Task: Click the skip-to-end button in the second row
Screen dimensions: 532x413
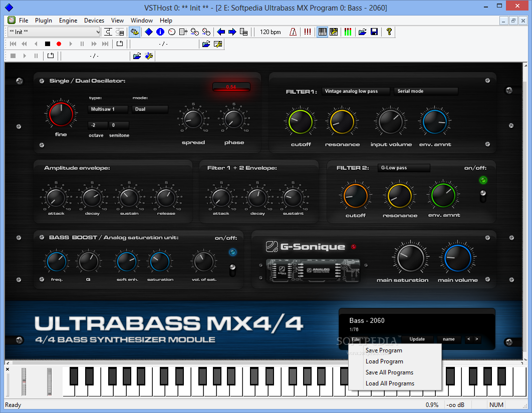Action: click(105, 44)
